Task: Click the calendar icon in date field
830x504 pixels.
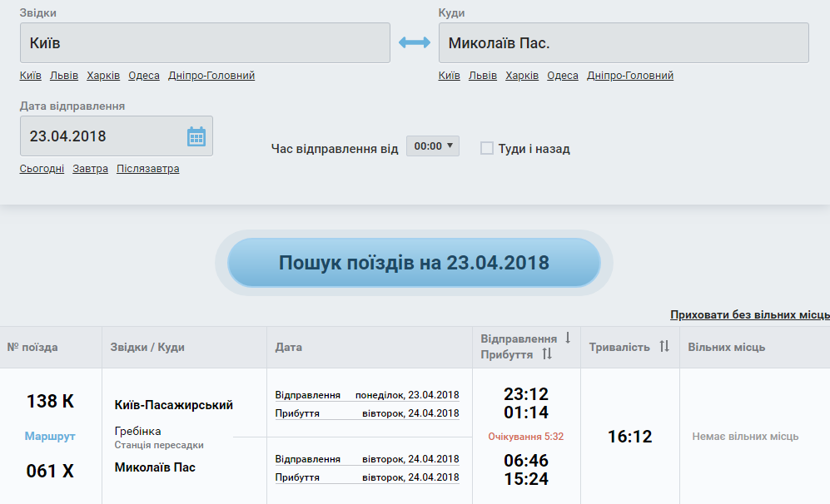Action: coord(196,136)
